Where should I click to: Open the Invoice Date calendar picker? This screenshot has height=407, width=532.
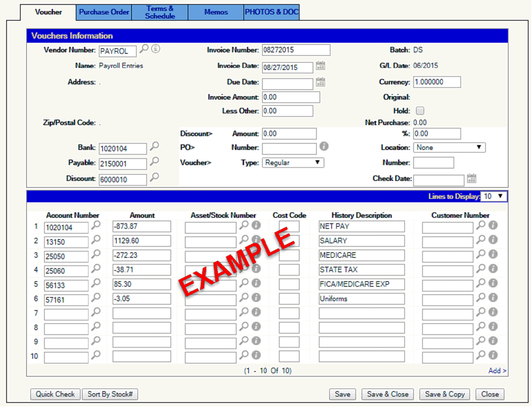tap(320, 65)
